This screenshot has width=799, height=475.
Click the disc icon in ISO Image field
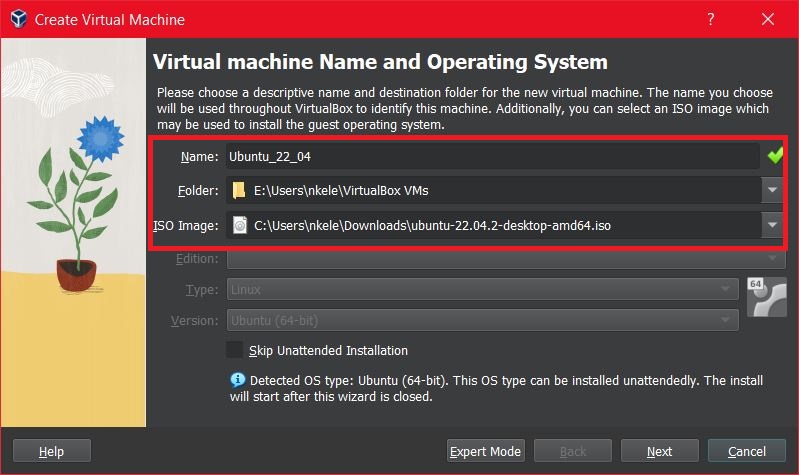click(239, 225)
